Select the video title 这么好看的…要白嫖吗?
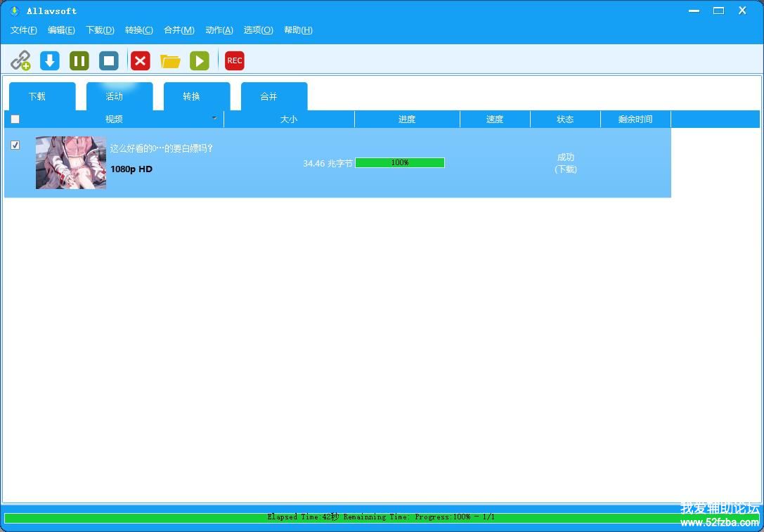Viewport: 764px width, 532px height. click(162, 149)
